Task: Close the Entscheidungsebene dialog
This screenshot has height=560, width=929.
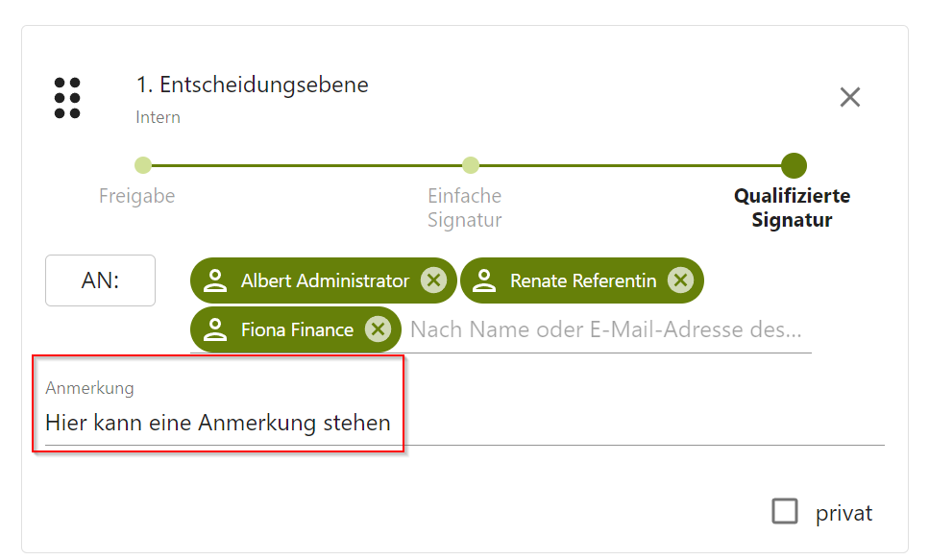Action: pos(849,97)
